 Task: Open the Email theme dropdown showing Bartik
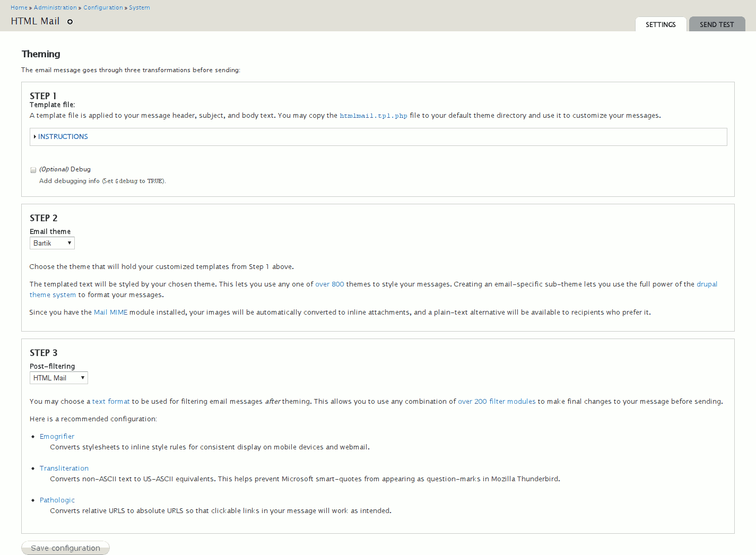coord(52,243)
